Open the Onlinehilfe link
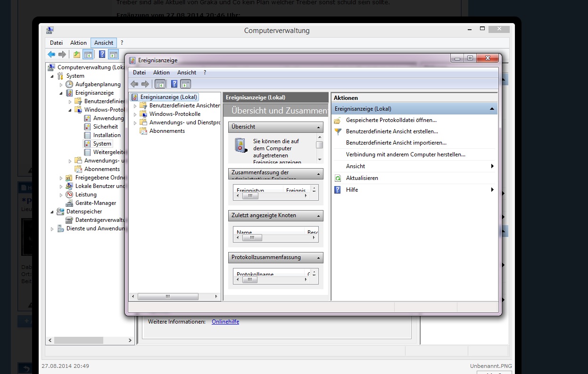 click(225, 322)
